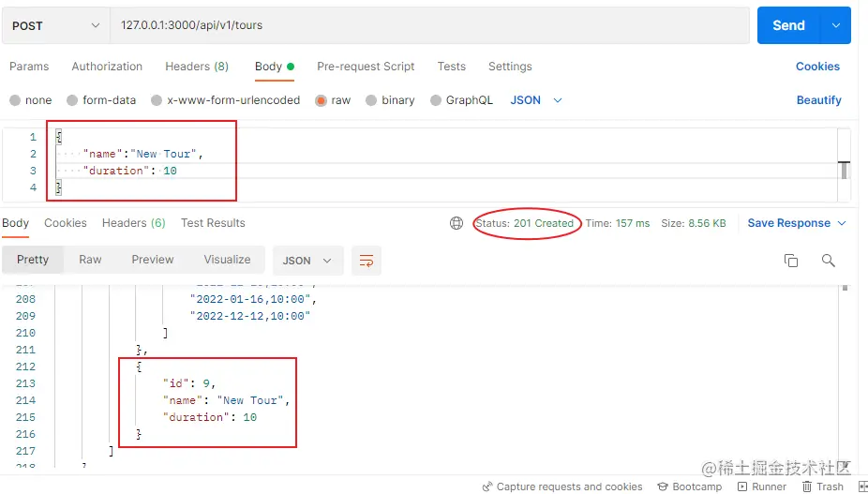Open the response JSON format dropdown
Screen dimensions: 868x494
pos(307,261)
